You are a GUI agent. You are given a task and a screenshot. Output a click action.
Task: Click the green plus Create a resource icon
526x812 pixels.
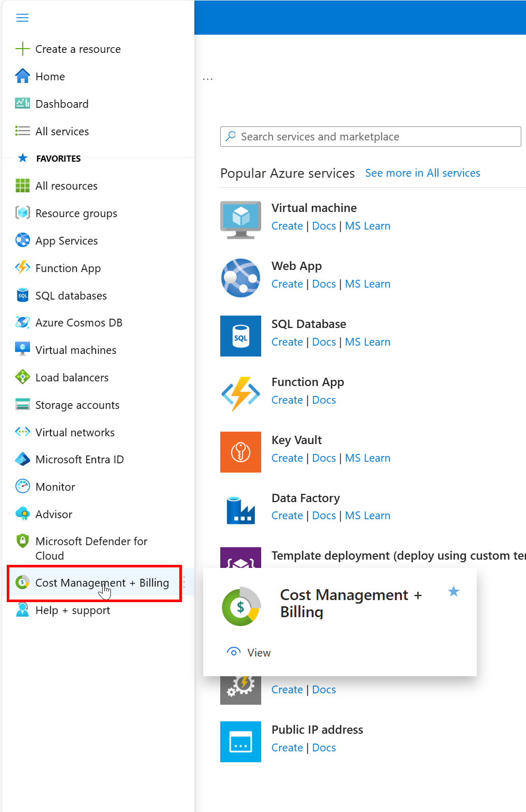click(22, 49)
